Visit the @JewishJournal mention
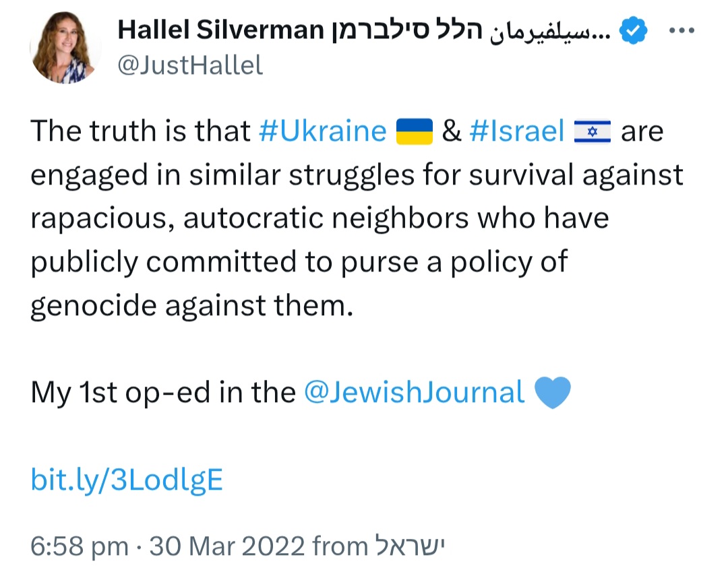The height and width of the screenshot is (578, 728). pos(414,392)
